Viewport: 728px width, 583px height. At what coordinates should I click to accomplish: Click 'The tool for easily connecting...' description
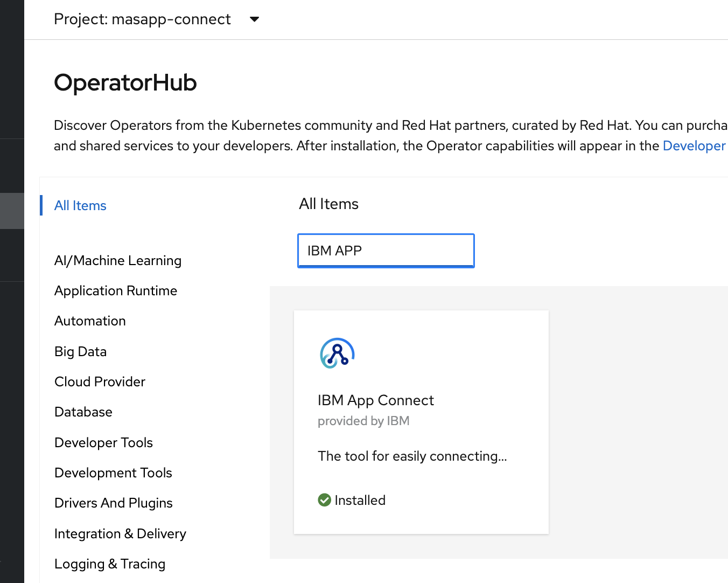point(412,456)
